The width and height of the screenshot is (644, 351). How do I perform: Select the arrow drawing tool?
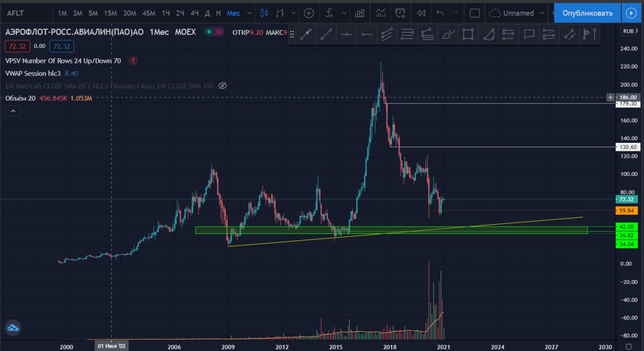coord(306,34)
